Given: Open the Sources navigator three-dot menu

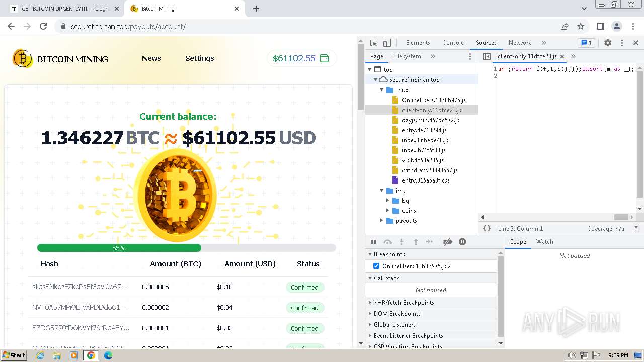Looking at the screenshot, I should [x=470, y=56].
